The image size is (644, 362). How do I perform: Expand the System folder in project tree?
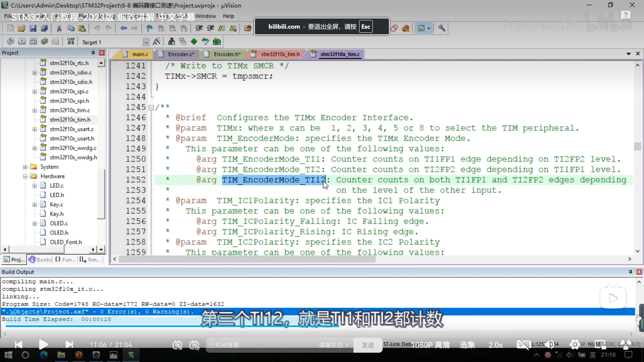pos(25,167)
